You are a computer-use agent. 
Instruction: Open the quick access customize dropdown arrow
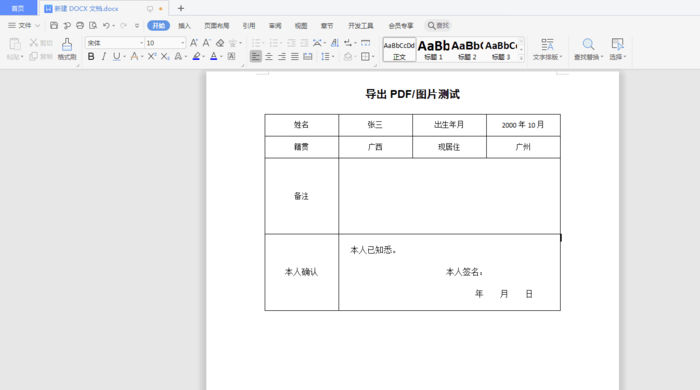(x=137, y=25)
